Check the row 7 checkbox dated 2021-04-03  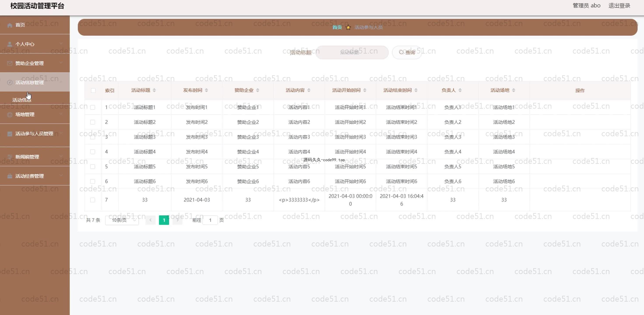pyautogui.click(x=93, y=200)
